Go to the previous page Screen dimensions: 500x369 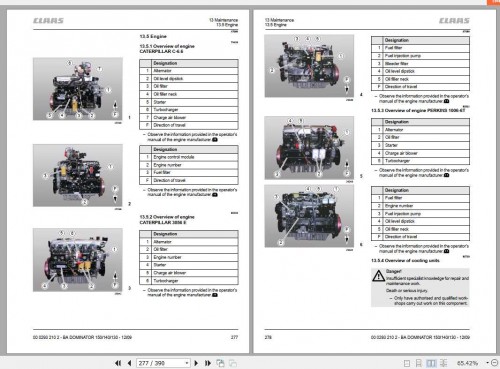[x=129, y=363]
